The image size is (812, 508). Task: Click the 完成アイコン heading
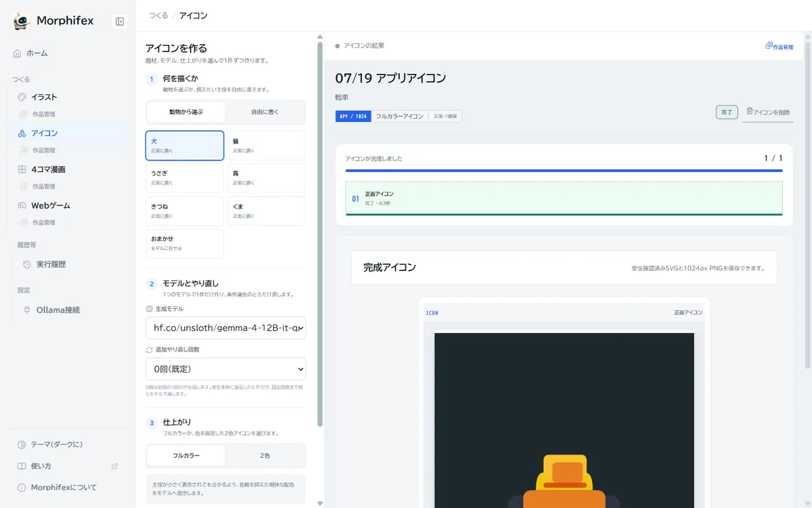point(389,268)
